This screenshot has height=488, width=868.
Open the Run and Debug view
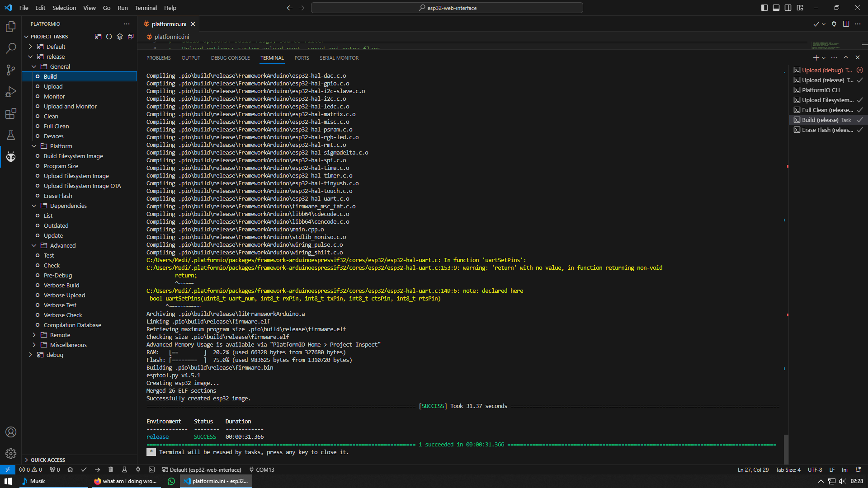click(x=11, y=92)
